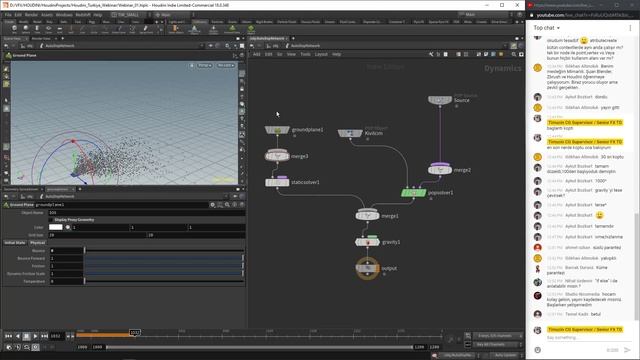Select the Sphere tool in the Create shelf
The height and width of the screenshot is (360, 640).
[26, 29]
